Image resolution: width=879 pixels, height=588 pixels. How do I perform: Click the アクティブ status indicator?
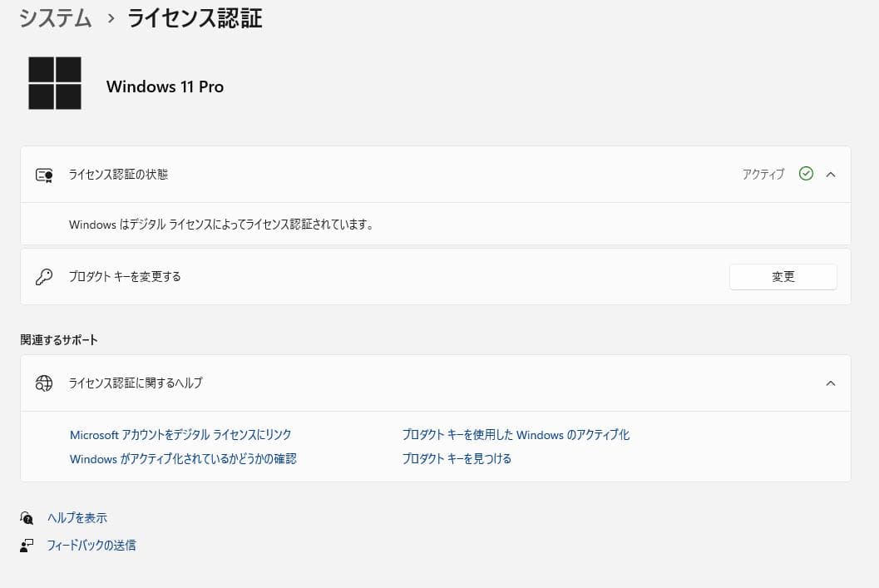pos(763,175)
